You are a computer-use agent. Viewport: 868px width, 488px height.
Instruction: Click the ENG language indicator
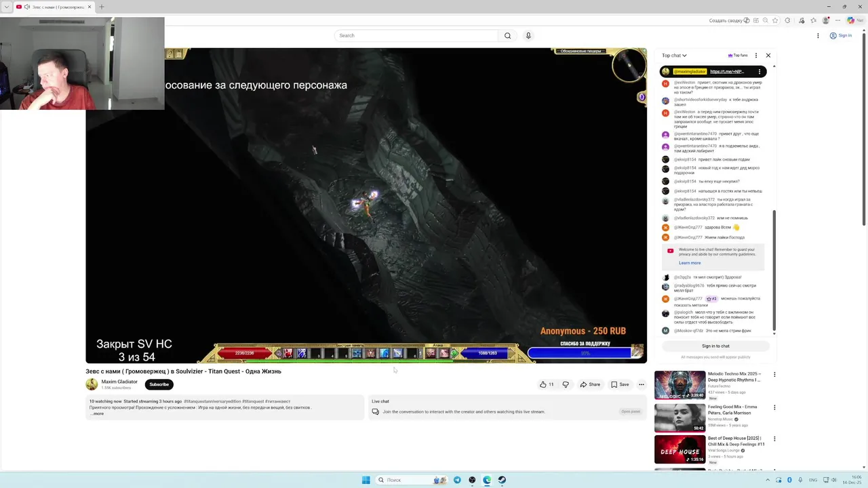[x=813, y=480]
